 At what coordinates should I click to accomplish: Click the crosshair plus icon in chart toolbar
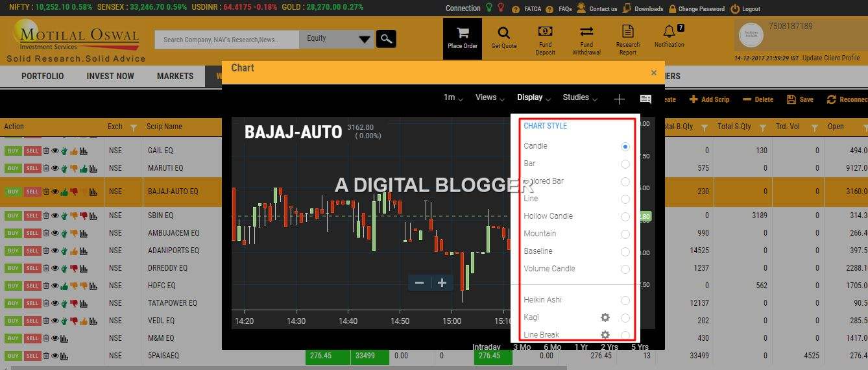[619, 99]
